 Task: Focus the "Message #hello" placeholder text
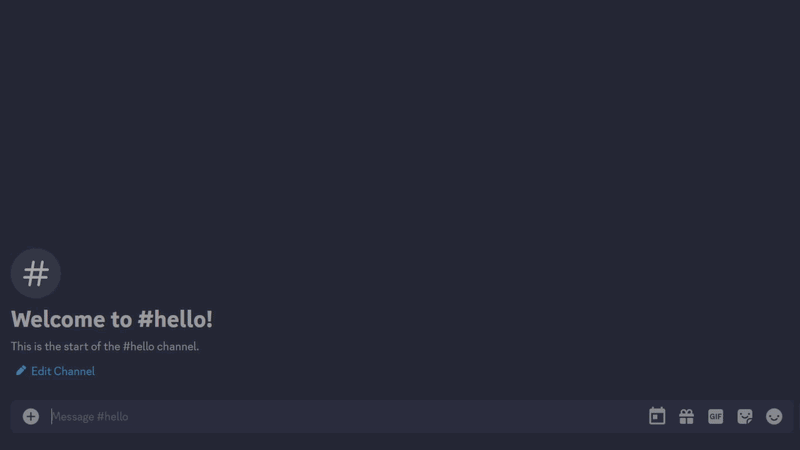point(90,416)
